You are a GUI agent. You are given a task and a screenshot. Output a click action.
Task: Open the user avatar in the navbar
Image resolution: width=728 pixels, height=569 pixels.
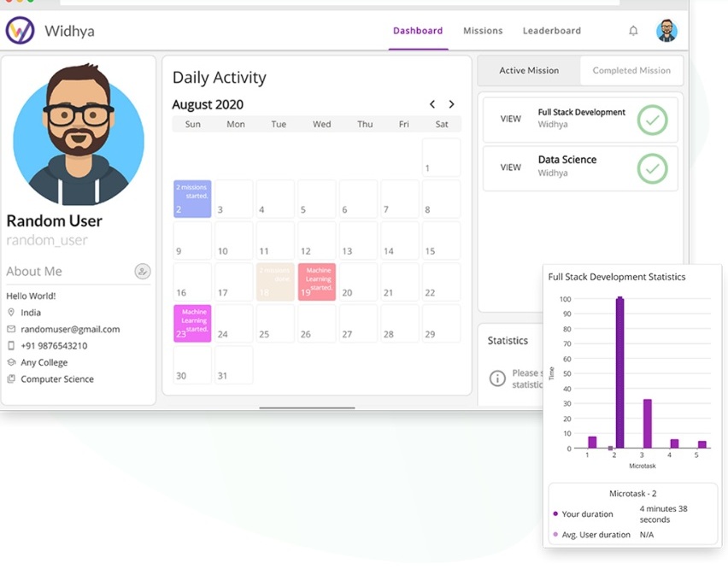(x=666, y=31)
